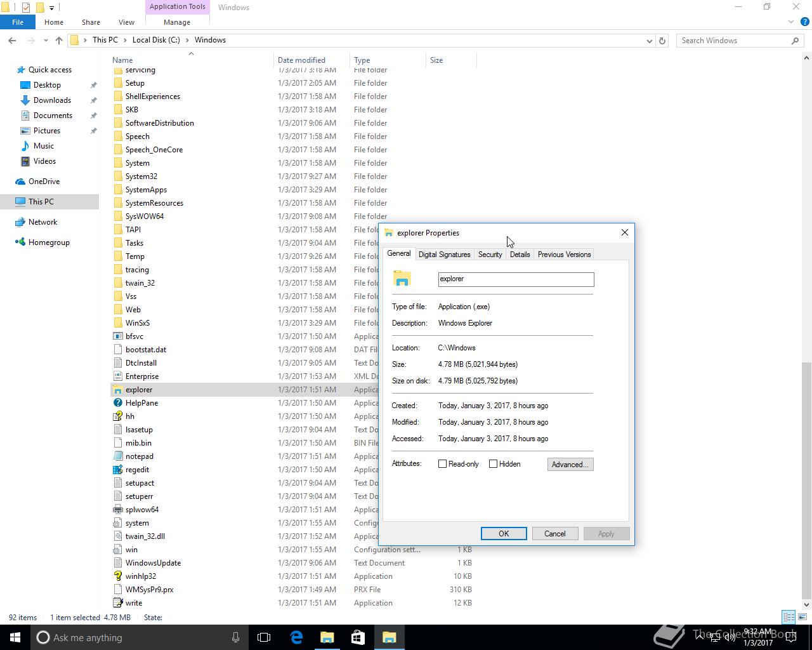Switch to details view layout icon

[x=789, y=617]
